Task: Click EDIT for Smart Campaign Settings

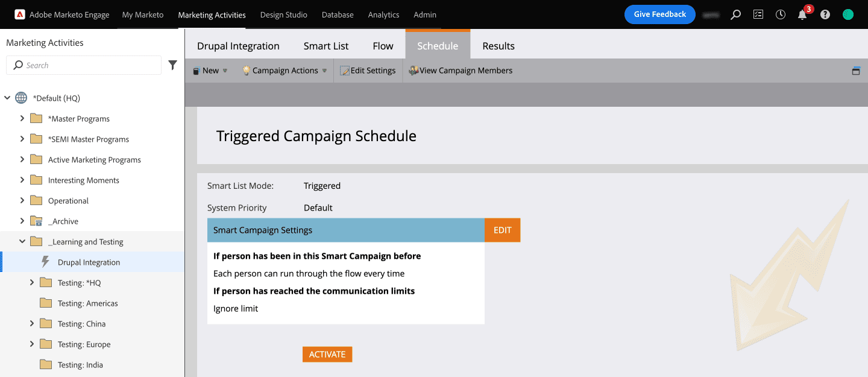Action: coord(502,230)
